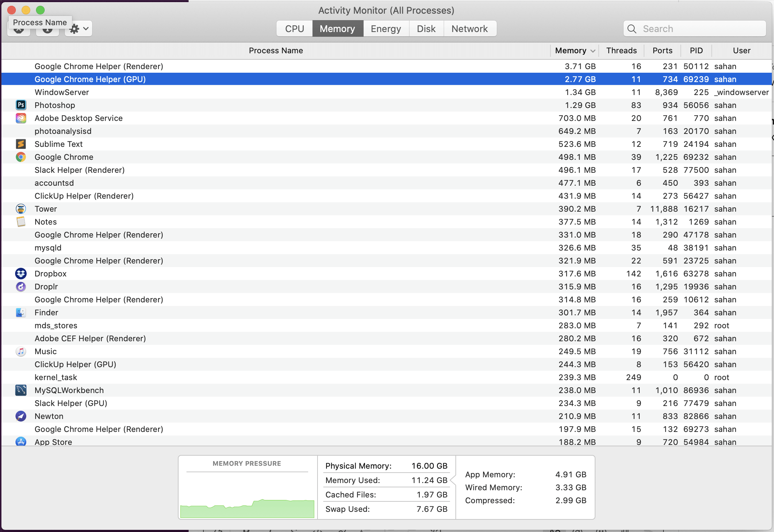Click the Tower app icon
This screenshot has width=774, height=532.
pyautogui.click(x=21, y=209)
